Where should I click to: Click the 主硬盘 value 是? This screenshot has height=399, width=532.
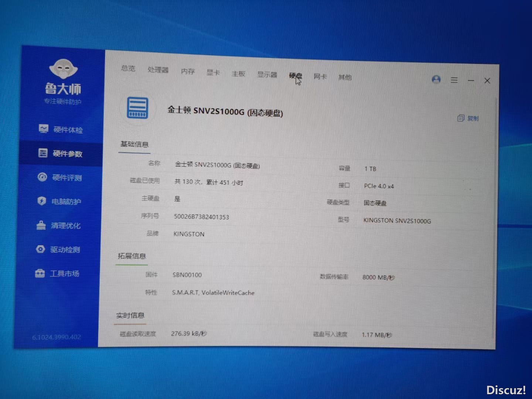click(x=177, y=199)
